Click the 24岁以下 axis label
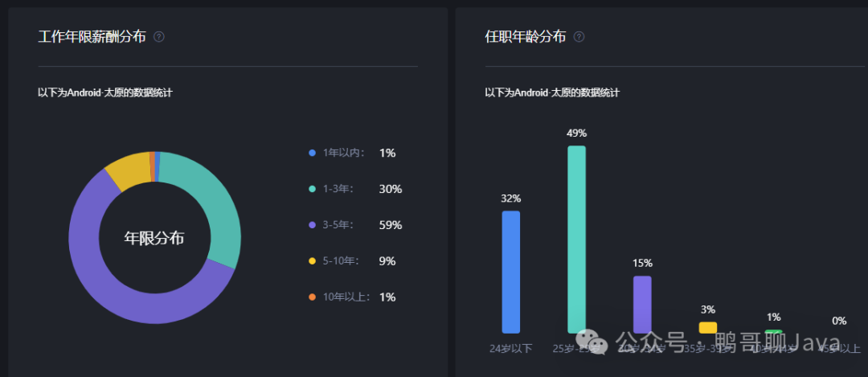 click(511, 349)
